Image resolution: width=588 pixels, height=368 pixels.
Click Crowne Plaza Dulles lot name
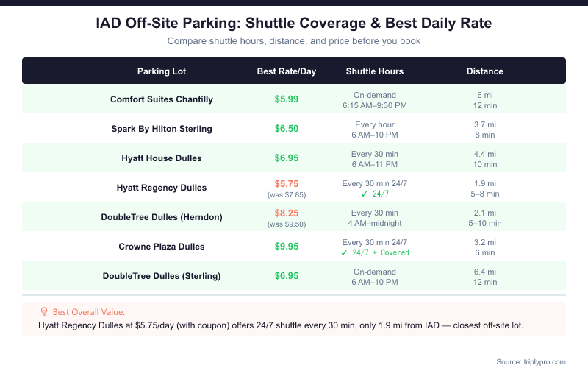162,247
